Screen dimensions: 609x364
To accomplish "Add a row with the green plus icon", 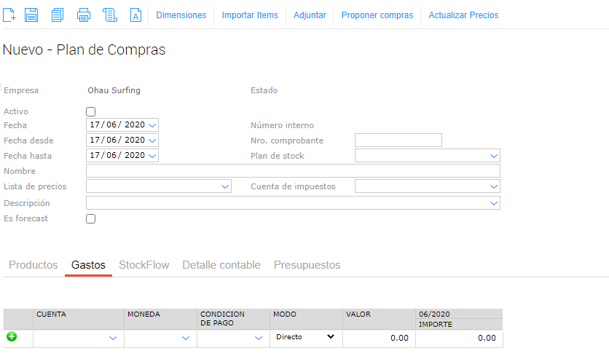I will point(12,337).
